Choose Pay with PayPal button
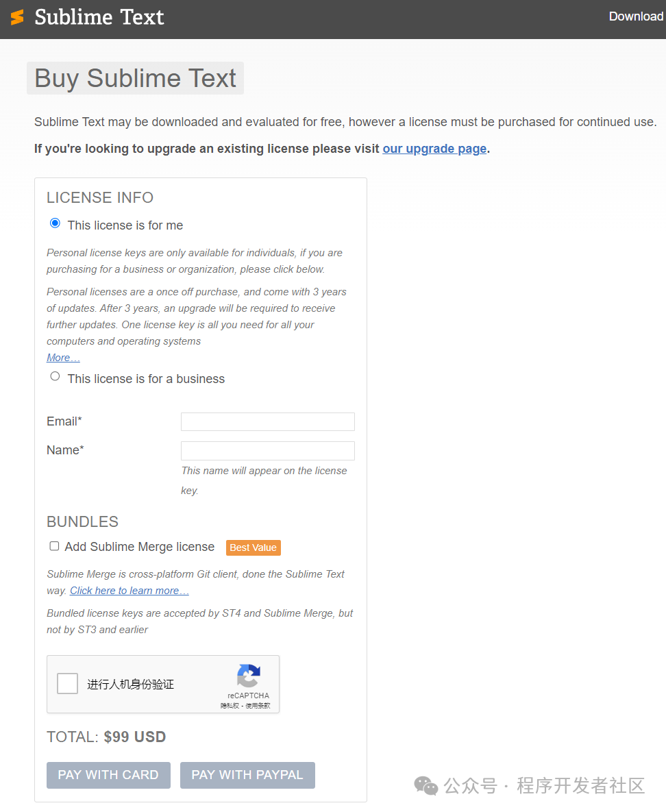The image size is (666, 812). pos(247,775)
